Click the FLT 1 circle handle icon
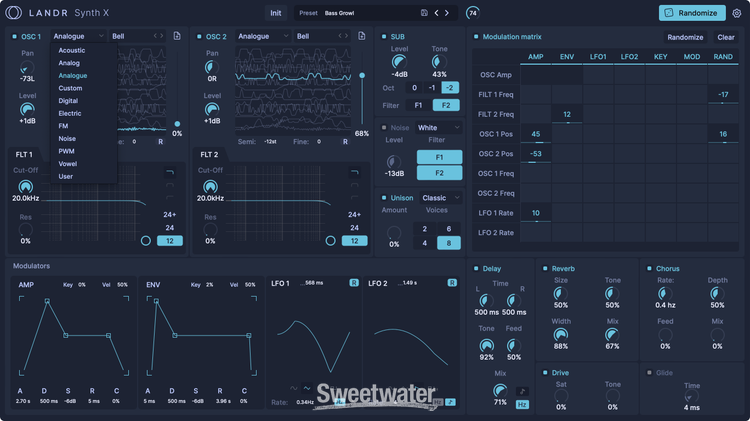Image resolution: width=750 pixels, height=421 pixels. (x=146, y=241)
